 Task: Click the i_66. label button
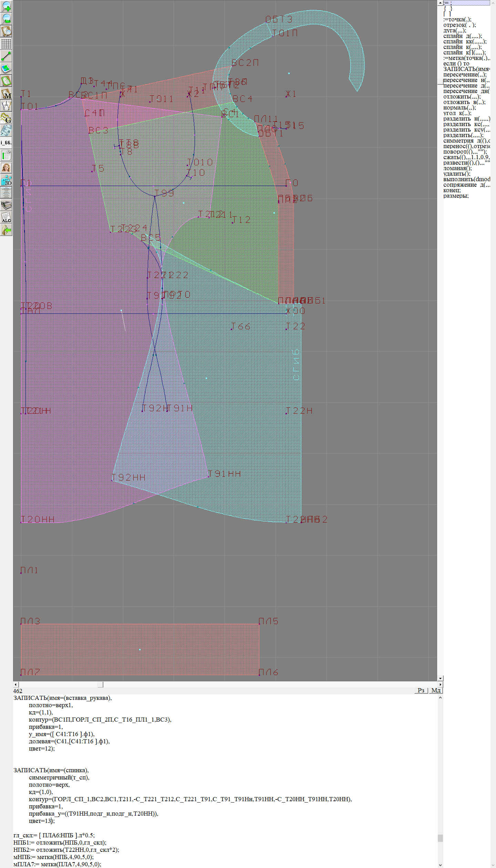(6, 143)
